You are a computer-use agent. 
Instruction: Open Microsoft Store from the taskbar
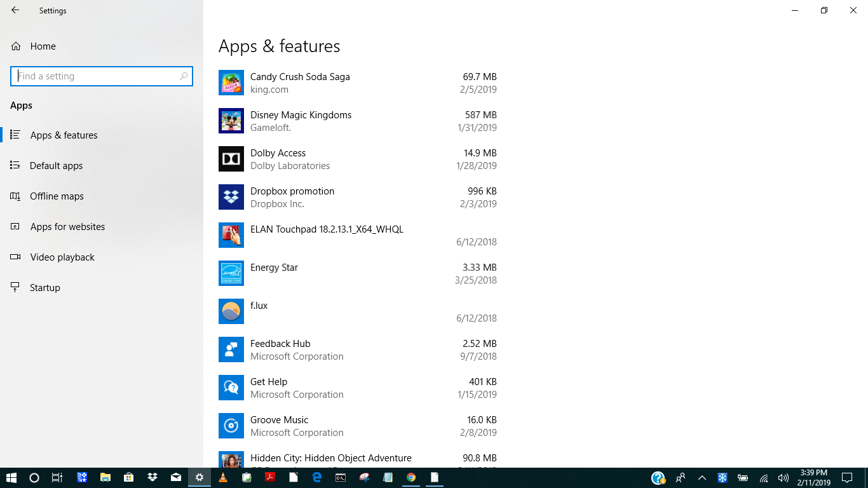[x=128, y=477]
